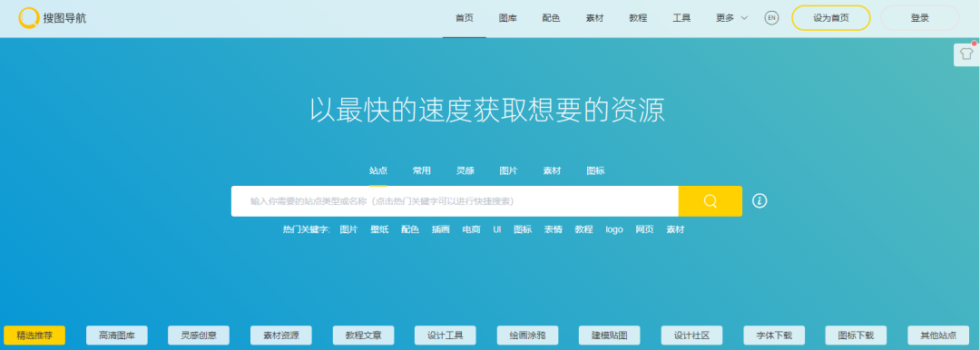Click hot keyword 电商

(471, 230)
